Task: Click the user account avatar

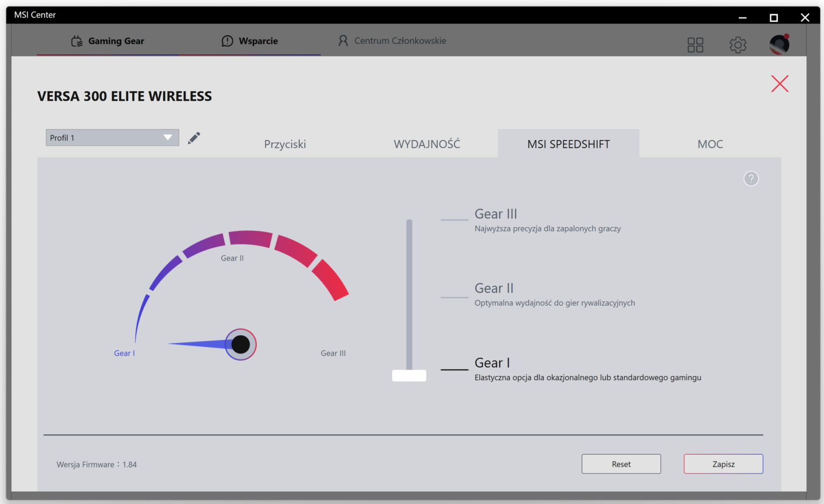Action: point(778,45)
